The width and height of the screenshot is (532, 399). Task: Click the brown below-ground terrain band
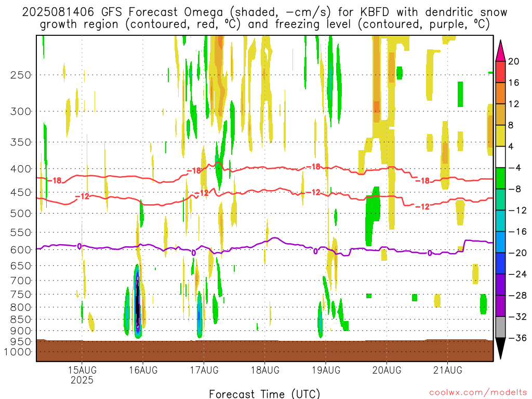264,351
